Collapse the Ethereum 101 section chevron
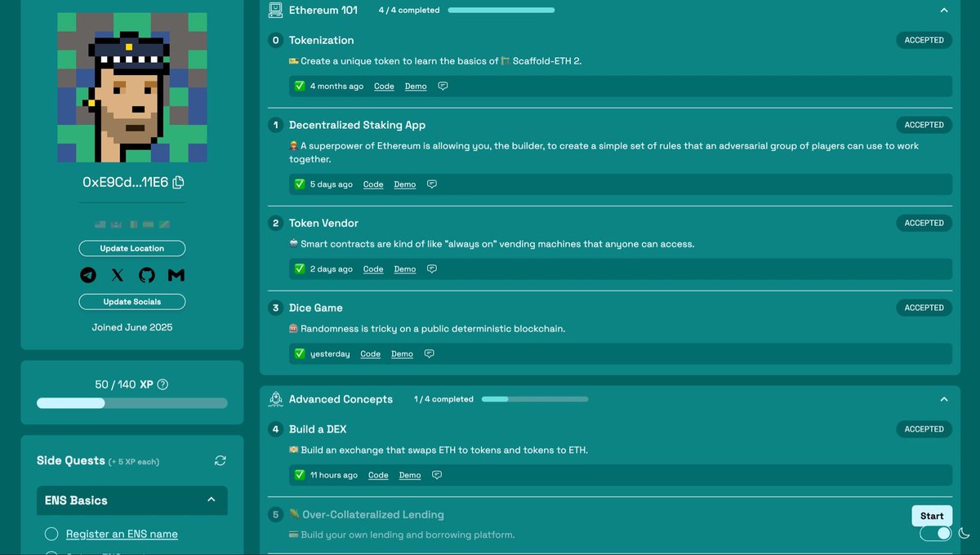Screen dimensions: 980x555 coord(944,11)
